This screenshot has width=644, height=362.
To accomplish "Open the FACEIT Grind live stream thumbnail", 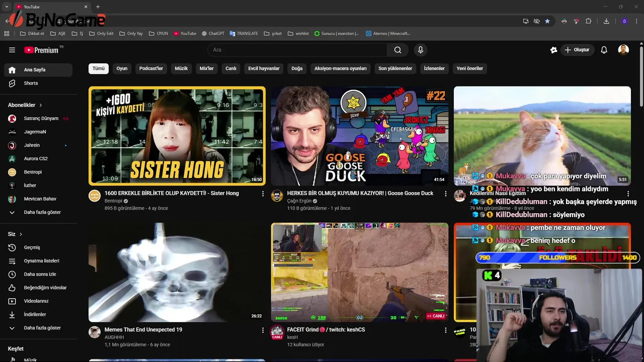I will pyautogui.click(x=360, y=272).
